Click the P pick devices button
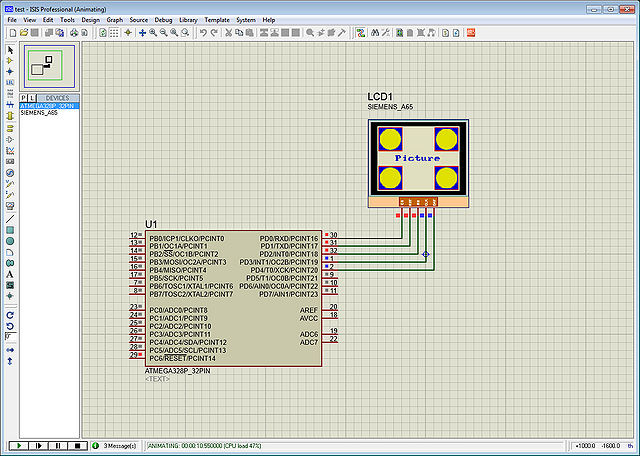Viewport: 640px width, 456px height. (x=23, y=98)
